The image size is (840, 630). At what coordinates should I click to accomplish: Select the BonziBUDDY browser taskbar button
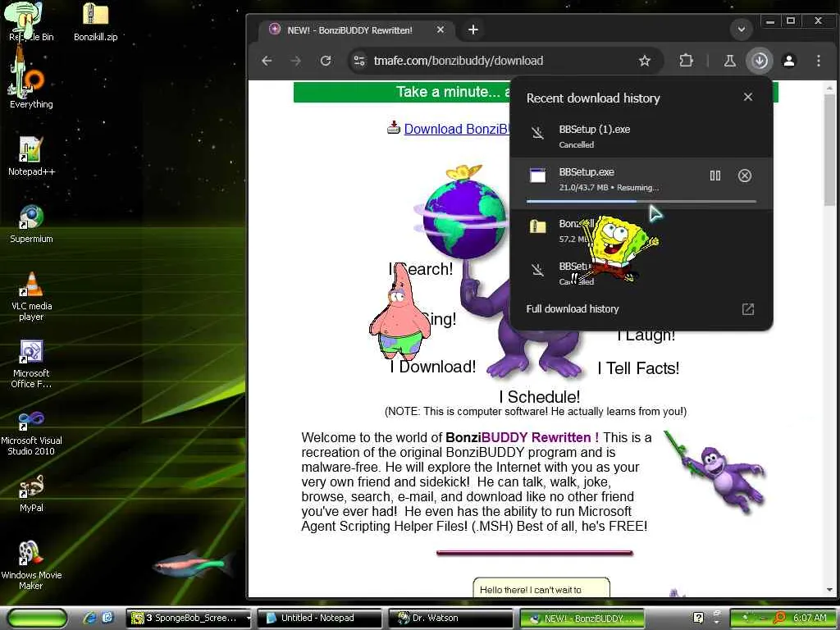(582, 618)
